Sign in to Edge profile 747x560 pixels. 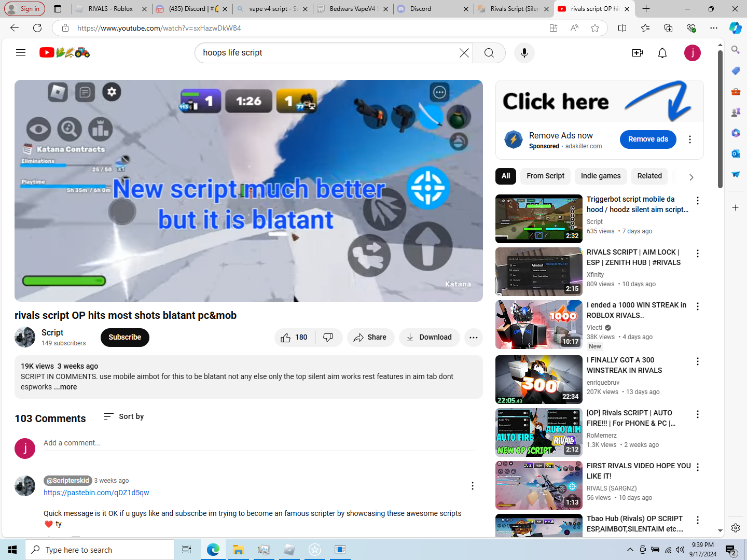pyautogui.click(x=24, y=9)
